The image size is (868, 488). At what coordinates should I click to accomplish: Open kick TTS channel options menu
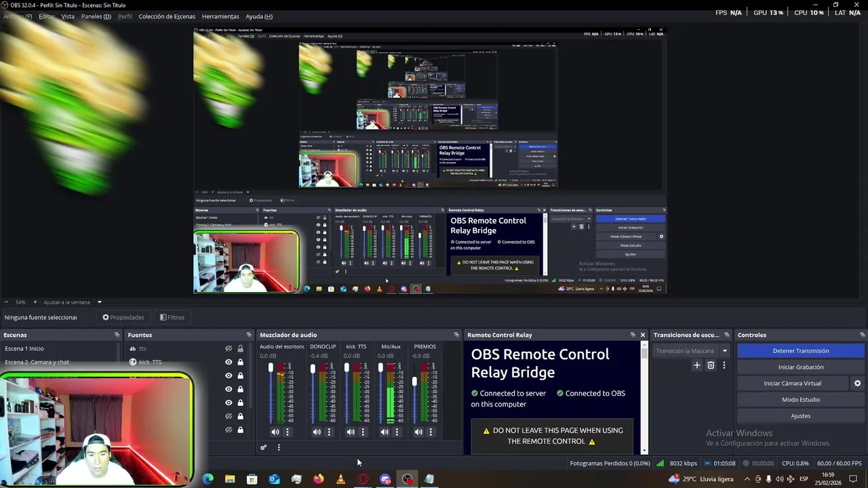363,432
